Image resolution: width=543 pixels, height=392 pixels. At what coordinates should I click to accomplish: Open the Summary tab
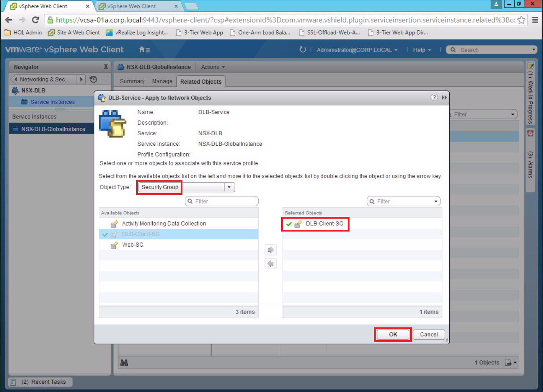[132, 81]
